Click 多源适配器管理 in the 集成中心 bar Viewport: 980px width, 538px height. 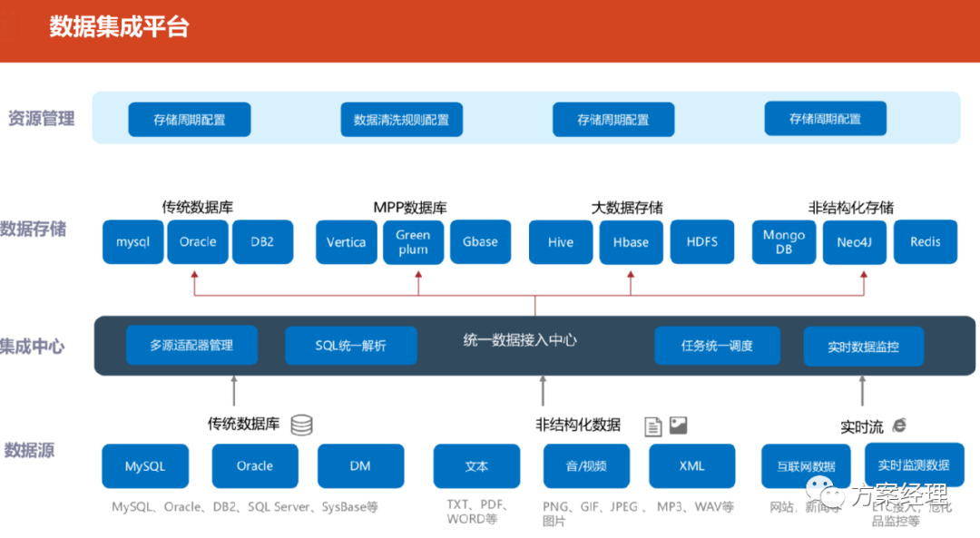[x=190, y=345]
